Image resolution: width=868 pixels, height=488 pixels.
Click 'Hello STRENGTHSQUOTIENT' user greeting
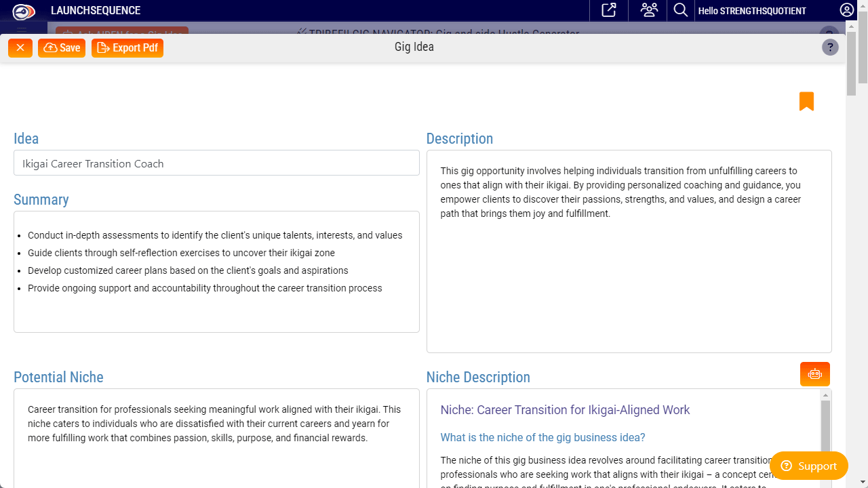point(752,11)
